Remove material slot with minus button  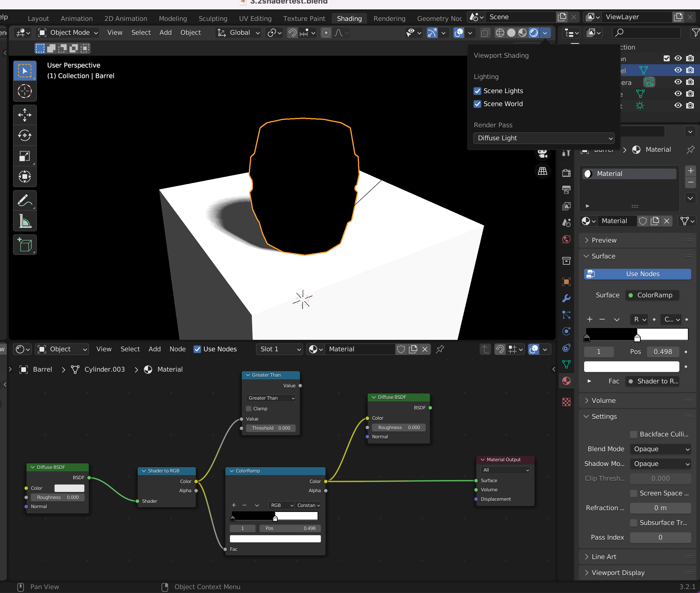click(x=691, y=182)
